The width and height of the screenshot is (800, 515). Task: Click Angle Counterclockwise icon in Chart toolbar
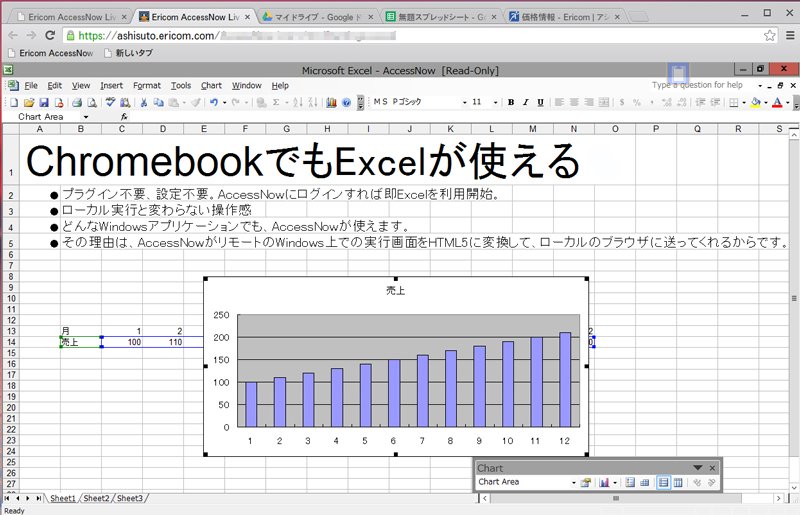pos(712,482)
